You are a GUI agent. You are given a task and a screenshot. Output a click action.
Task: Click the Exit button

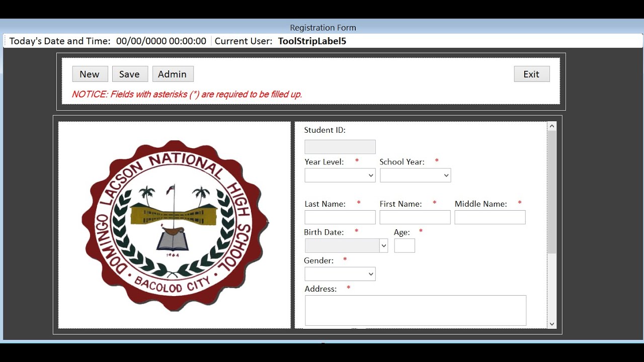[x=532, y=74]
